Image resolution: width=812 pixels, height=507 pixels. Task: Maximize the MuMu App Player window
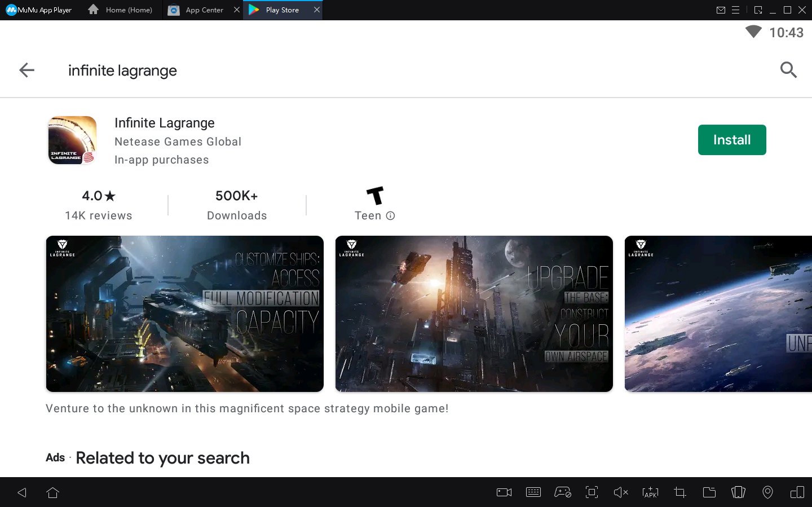(x=787, y=10)
